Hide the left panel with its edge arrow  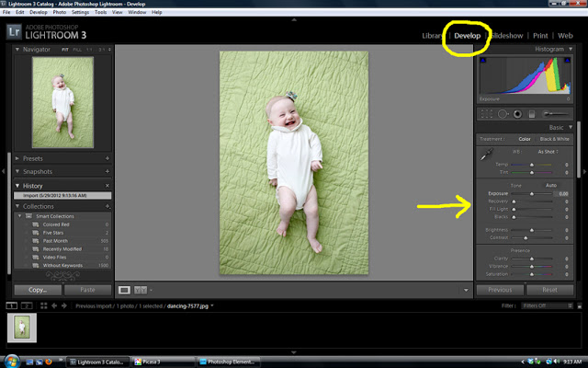click(3, 171)
